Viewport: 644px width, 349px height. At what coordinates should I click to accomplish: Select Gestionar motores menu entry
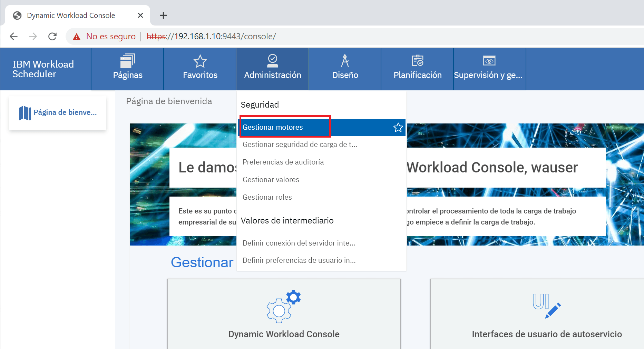click(x=322, y=128)
